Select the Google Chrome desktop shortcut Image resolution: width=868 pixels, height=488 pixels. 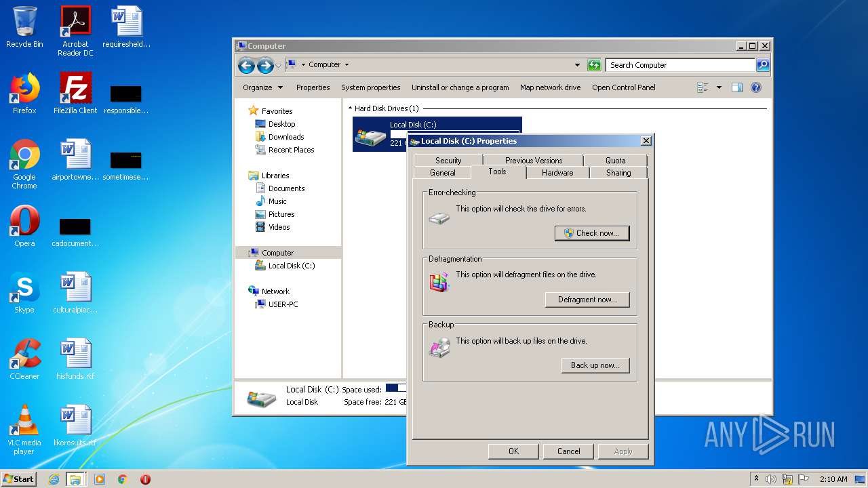tap(24, 164)
